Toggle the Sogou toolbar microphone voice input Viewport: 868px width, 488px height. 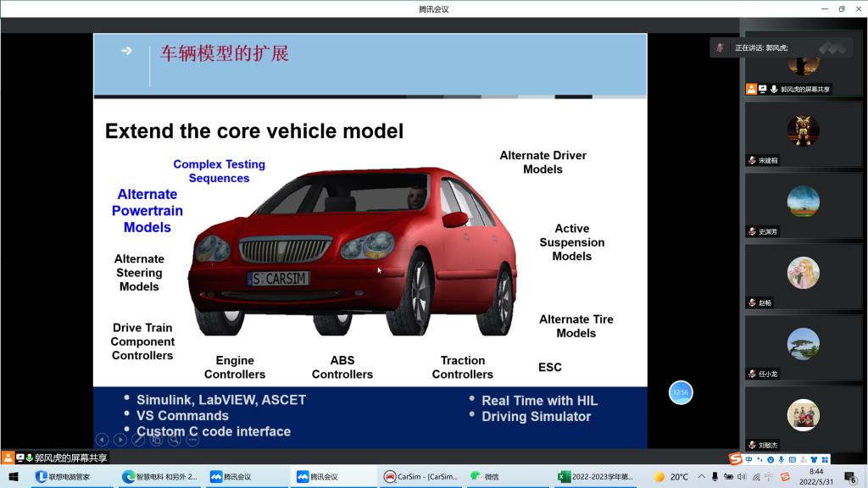[x=782, y=459]
